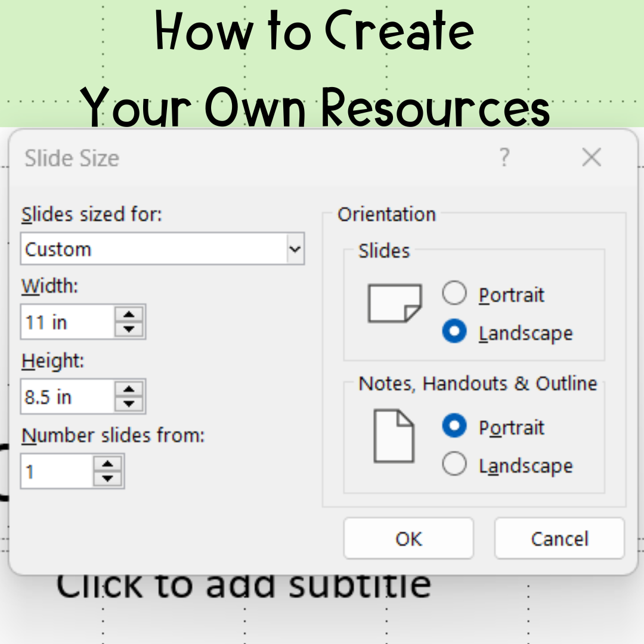Click the Slide Size dialog title

click(x=72, y=158)
